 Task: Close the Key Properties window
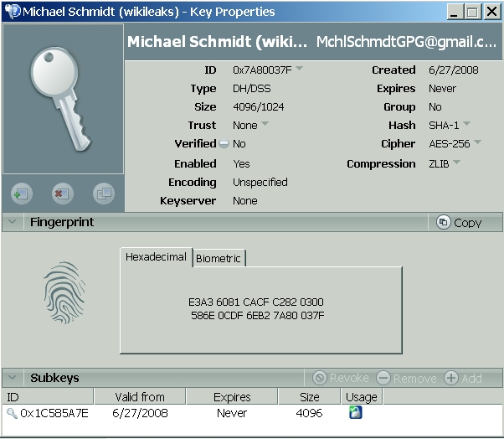[x=492, y=12]
